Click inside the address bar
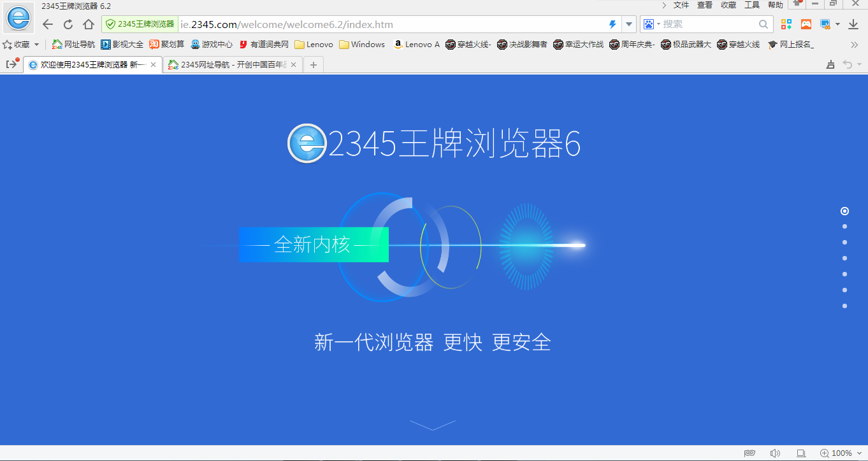This screenshot has height=461, width=868. pos(382,24)
